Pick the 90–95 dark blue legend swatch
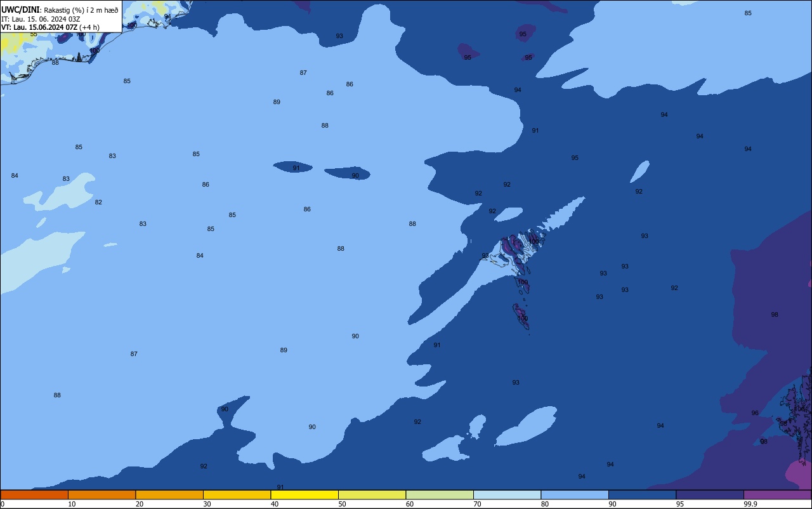Viewport: 812px width, 509px height. click(642, 494)
